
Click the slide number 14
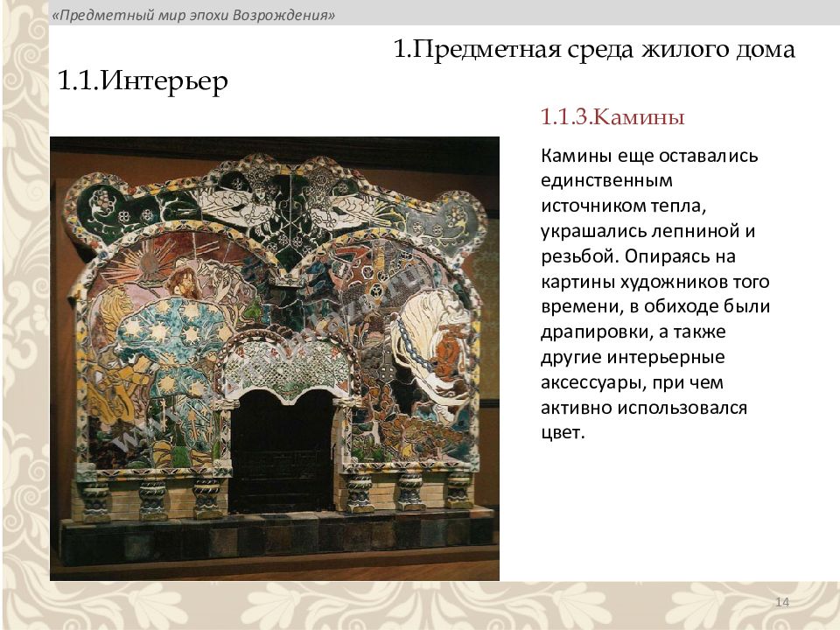tap(782, 602)
